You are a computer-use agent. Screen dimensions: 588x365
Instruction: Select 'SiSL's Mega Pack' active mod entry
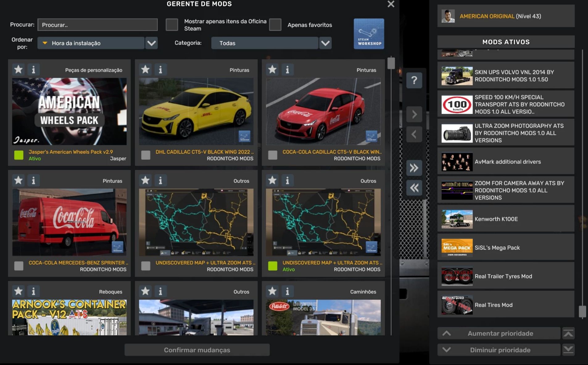(x=506, y=248)
